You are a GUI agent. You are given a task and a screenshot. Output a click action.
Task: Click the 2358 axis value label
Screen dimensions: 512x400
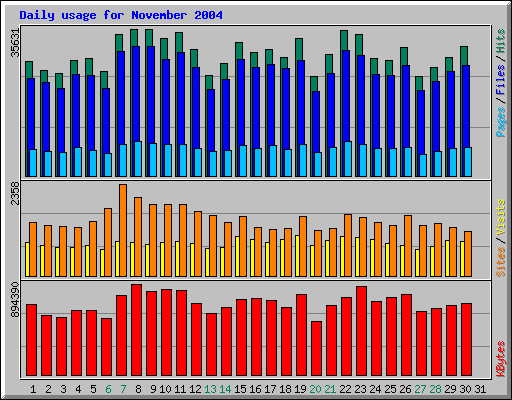pyautogui.click(x=15, y=193)
